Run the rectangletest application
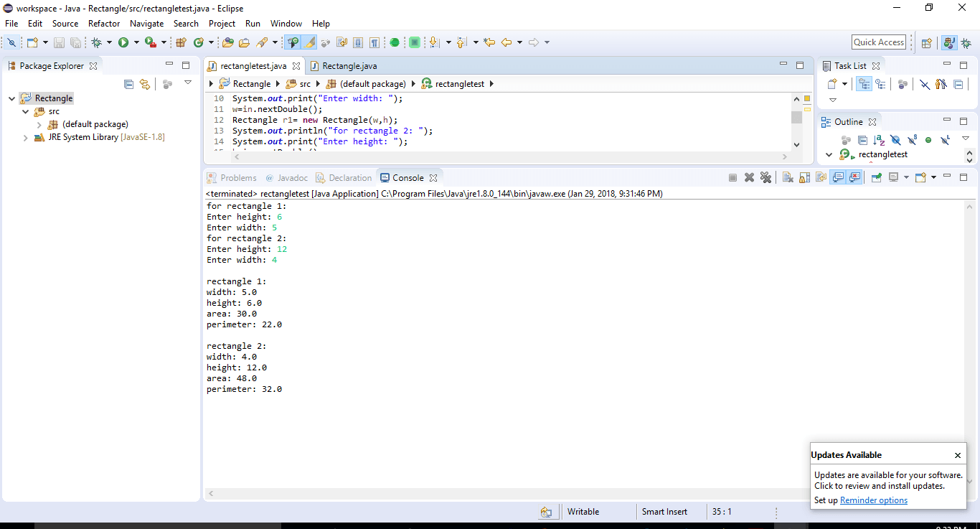The image size is (980, 529). [123, 42]
